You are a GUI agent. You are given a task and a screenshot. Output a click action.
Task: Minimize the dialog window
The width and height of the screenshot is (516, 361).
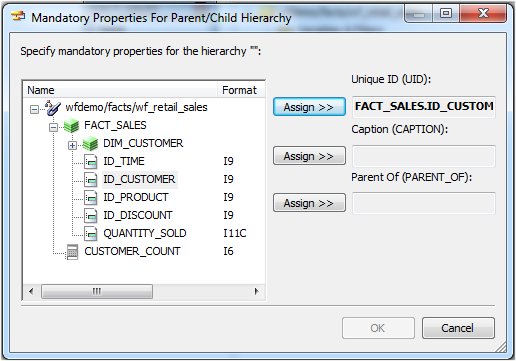click(x=419, y=13)
